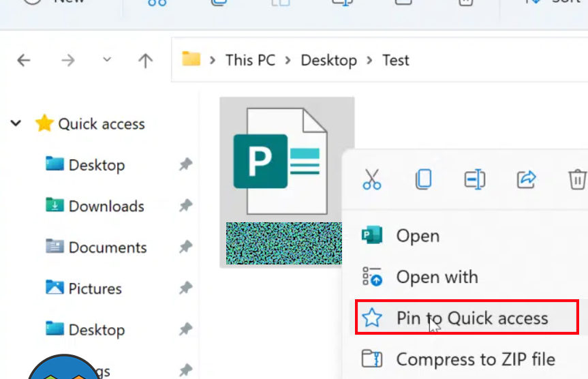
Task: Click the Delete trash icon in context menu
Action: point(576,179)
